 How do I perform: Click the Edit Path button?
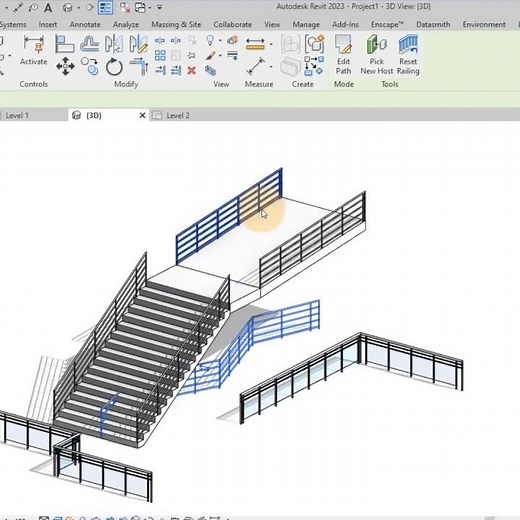[343, 55]
